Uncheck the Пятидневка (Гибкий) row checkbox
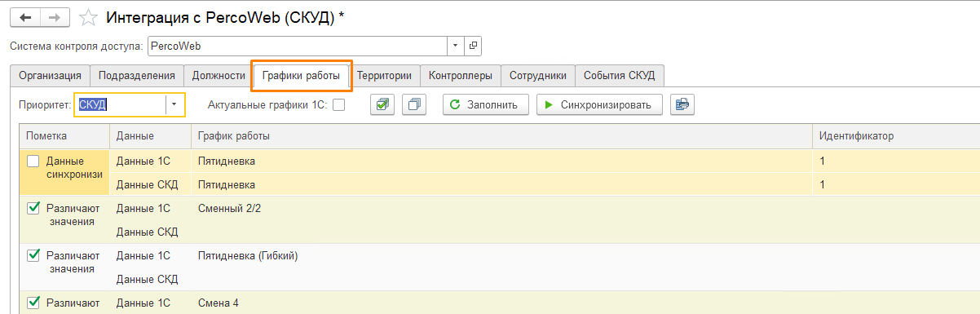The height and width of the screenshot is (314, 980). click(x=33, y=255)
